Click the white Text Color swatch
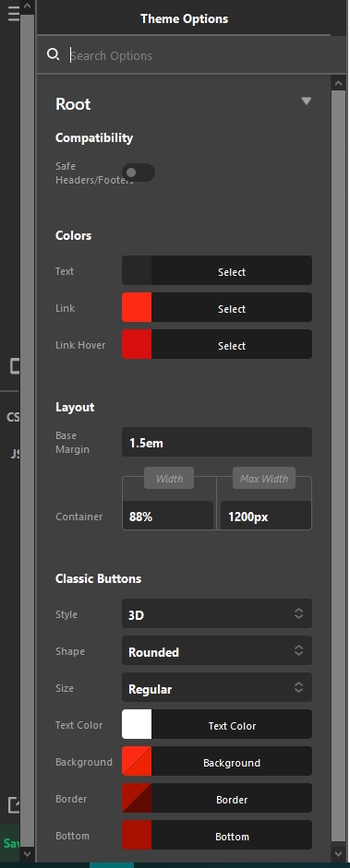Image resolution: width=350 pixels, height=868 pixels. pos(137,724)
